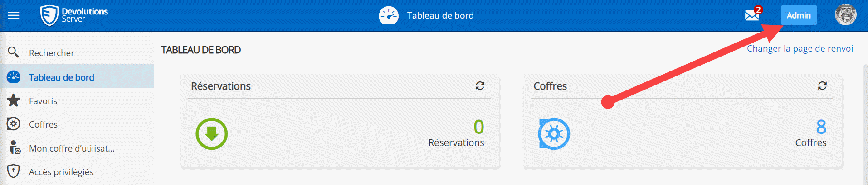
Task: Open Mon coffre d'utilisateur sidebar item
Action: 72,148
